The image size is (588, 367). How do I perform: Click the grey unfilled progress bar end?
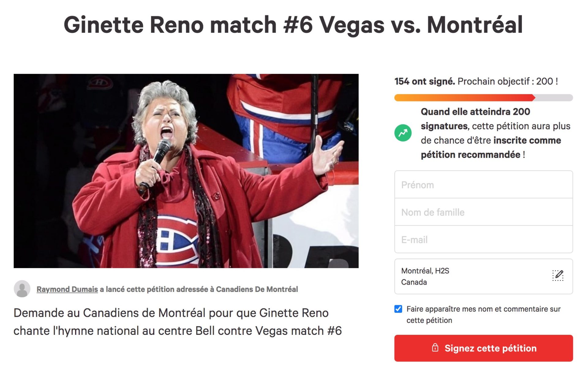554,98
